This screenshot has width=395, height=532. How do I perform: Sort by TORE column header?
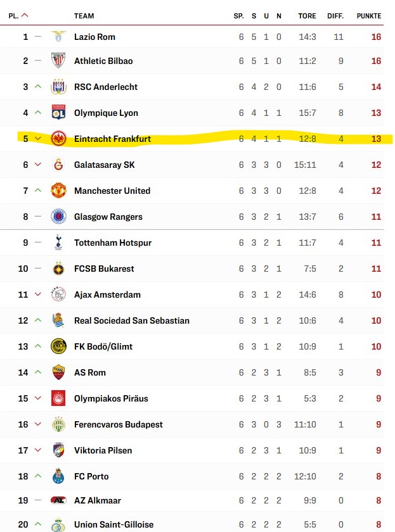click(307, 16)
